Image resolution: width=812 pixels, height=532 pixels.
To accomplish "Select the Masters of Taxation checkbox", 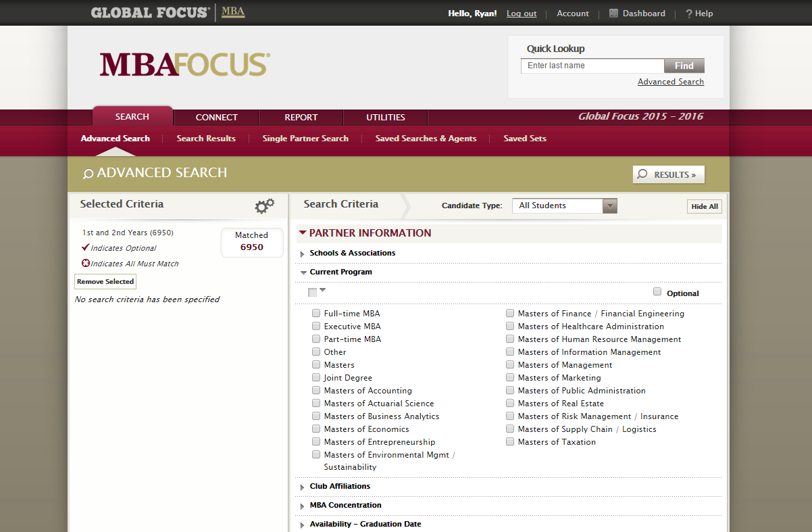I will click(x=510, y=442).
